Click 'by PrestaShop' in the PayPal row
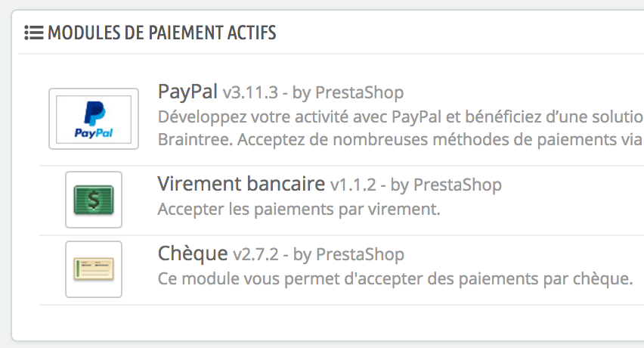 tap(348, 93)
